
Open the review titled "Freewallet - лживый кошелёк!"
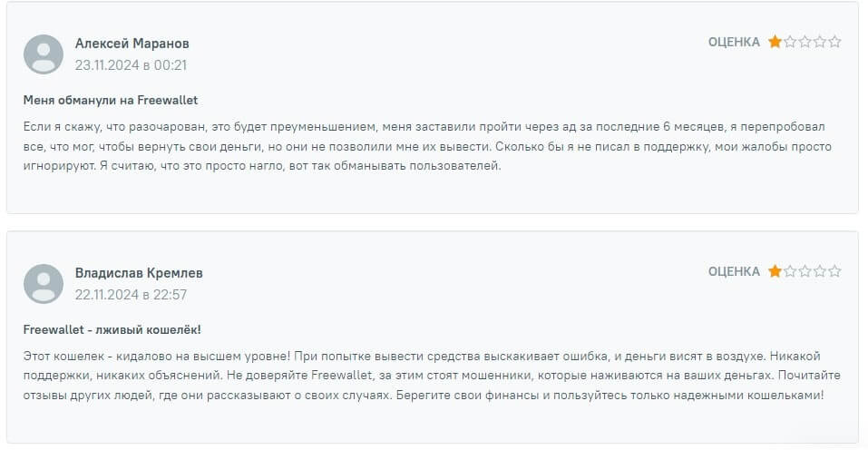112,329
